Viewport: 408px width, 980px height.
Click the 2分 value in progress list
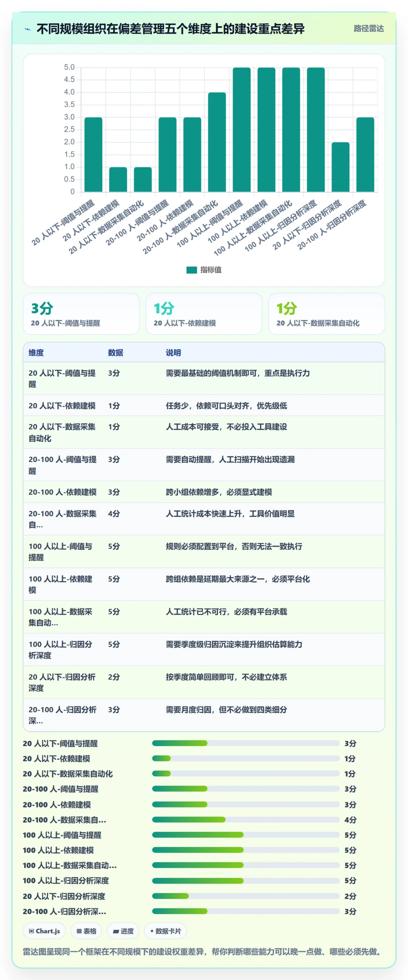coord(350,896)
